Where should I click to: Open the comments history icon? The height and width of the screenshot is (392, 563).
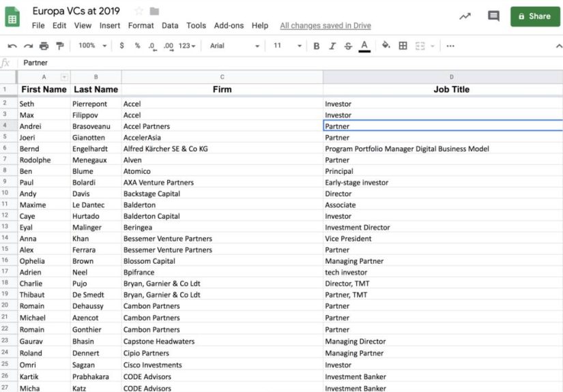pos(493,16)
